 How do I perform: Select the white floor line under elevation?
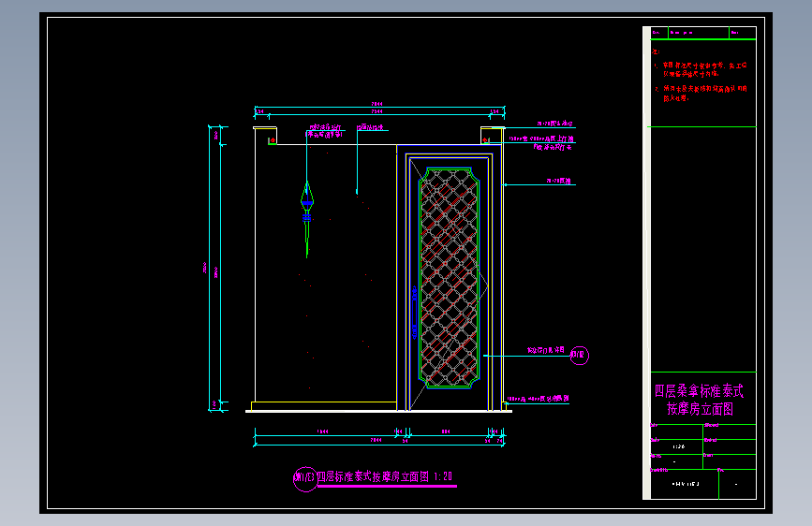point(378,412)
